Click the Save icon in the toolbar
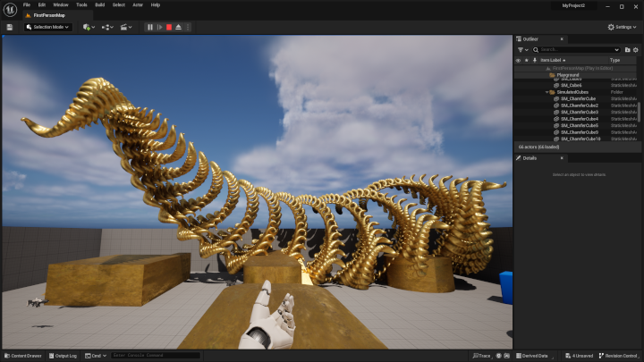The image size is (644, 362). pos(9,27)
